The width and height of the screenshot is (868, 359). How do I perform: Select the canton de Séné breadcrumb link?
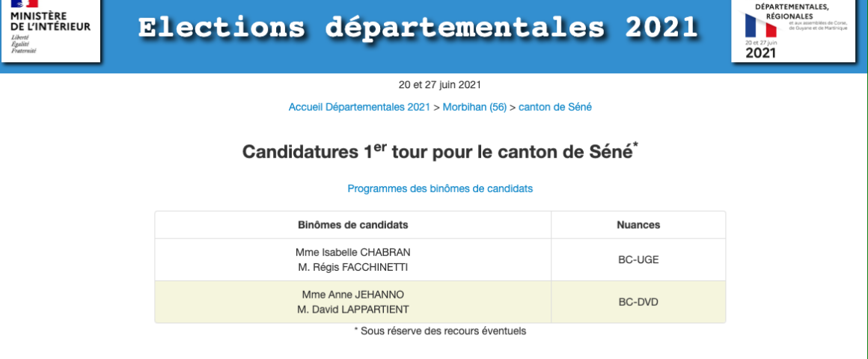pyautogui.click(x=555, y=107)
